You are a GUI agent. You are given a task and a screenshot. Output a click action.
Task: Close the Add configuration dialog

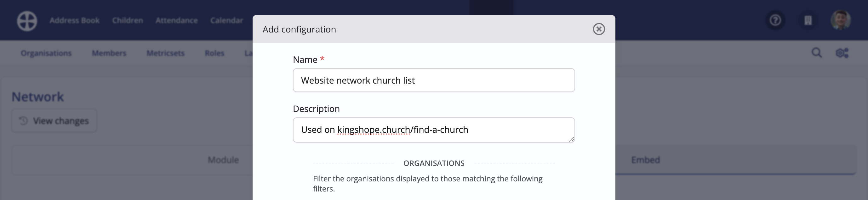click(x=599, y=29)
